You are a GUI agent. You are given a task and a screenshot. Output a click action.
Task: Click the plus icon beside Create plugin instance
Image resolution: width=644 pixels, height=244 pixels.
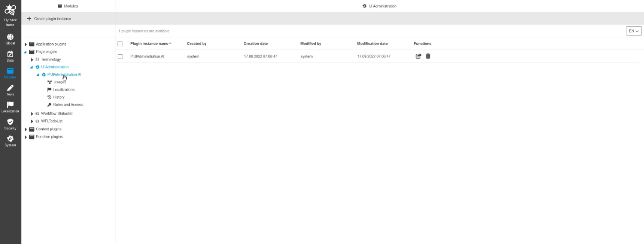click(29, 19)
